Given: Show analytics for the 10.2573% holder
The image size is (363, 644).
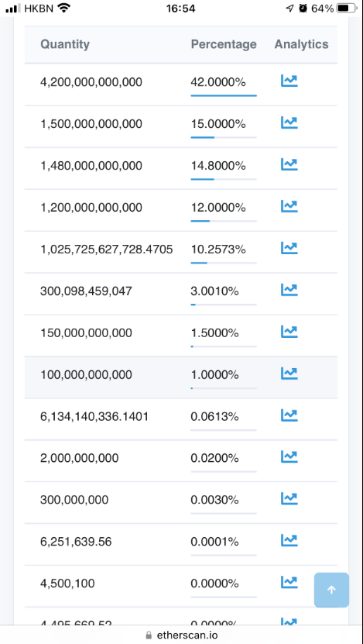Looking at the screenshot, I should [289, 248].
